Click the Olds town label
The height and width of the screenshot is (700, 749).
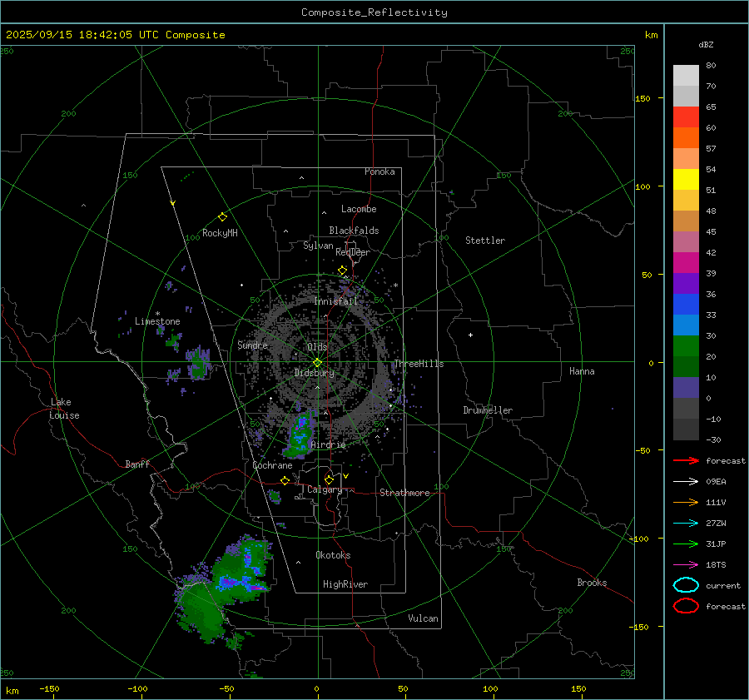[317, 347]
